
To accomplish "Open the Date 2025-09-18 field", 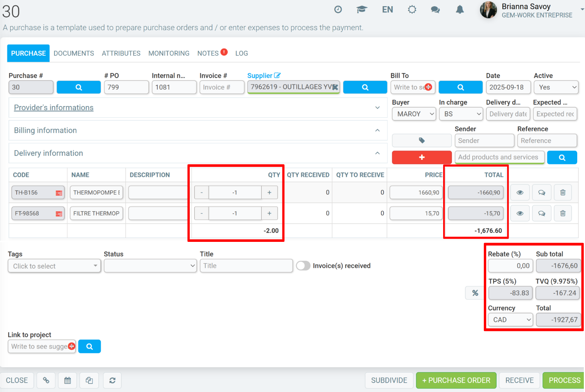I will pos(508,87).
